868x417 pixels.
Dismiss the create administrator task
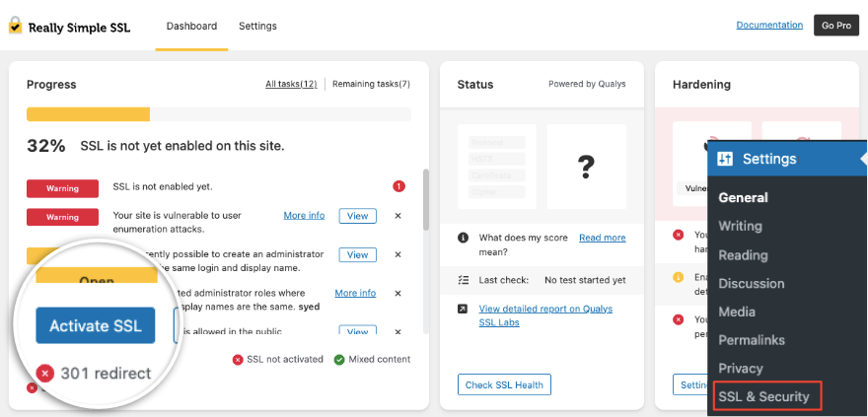398,255
